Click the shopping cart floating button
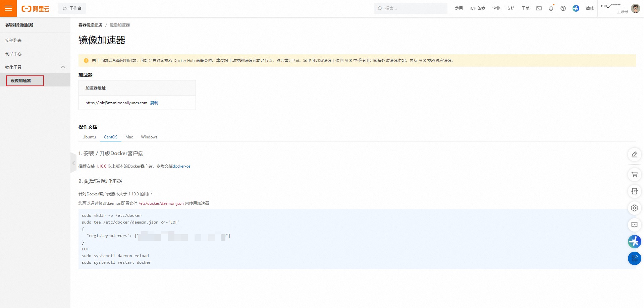 [634, 175]
